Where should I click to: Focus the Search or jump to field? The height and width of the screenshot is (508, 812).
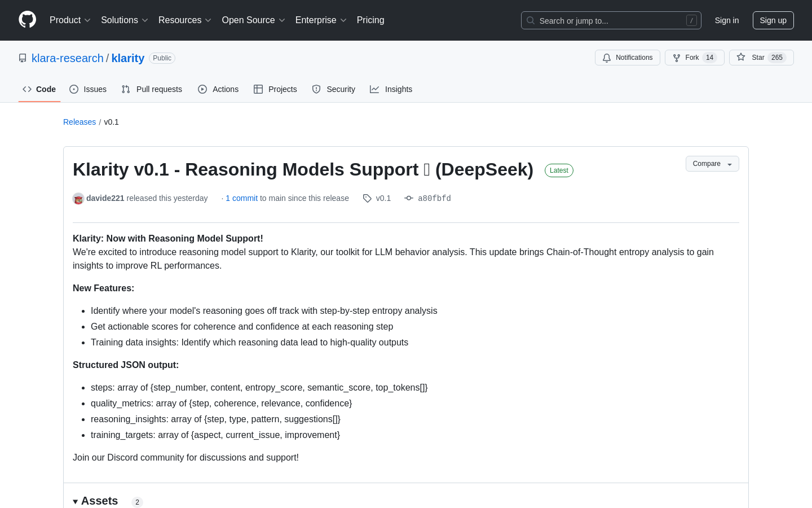click(x=611, y=20)
